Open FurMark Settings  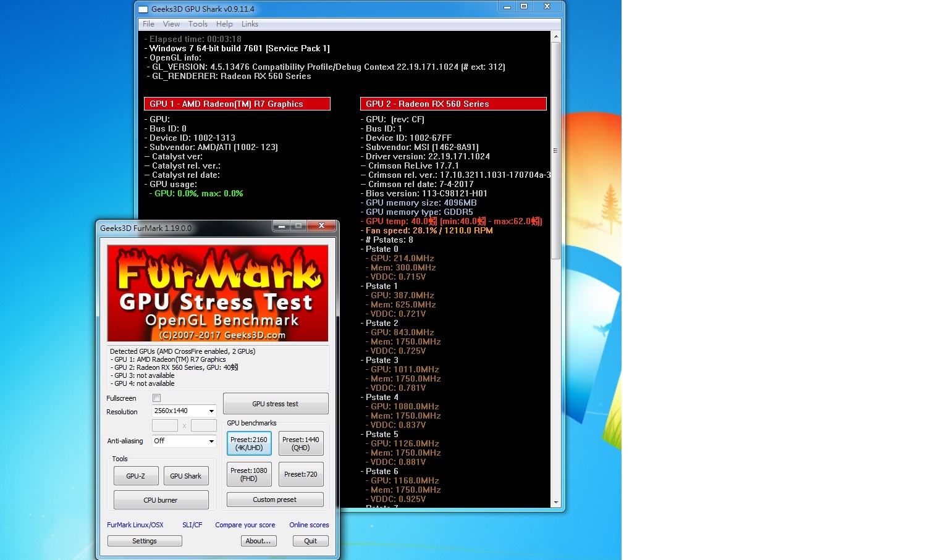click(x=145, y=541)
